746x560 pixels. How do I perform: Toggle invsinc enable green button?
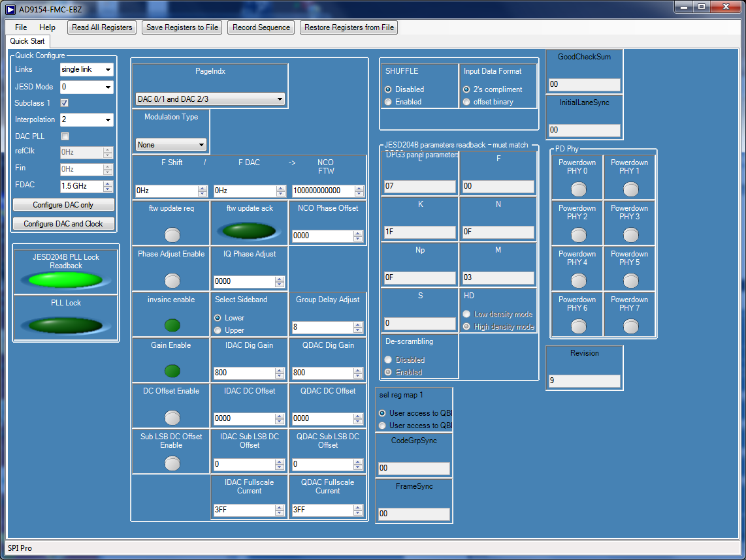point(172,325)
